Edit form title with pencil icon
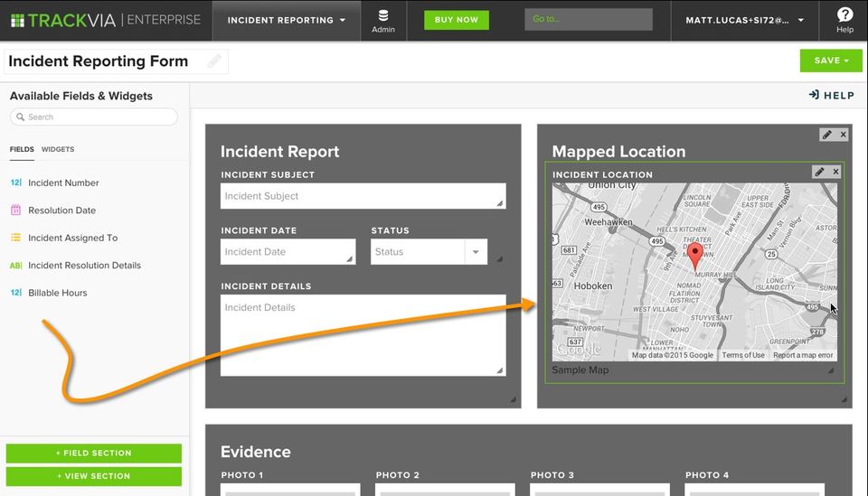 click(214, 61)
